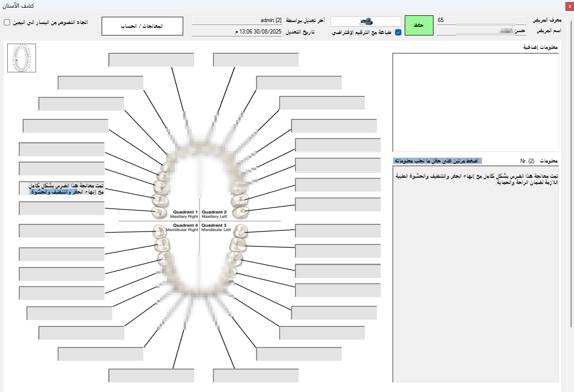
Task: Click the Quadrant 3 Mandibular Left label
Action: (216, 227)
